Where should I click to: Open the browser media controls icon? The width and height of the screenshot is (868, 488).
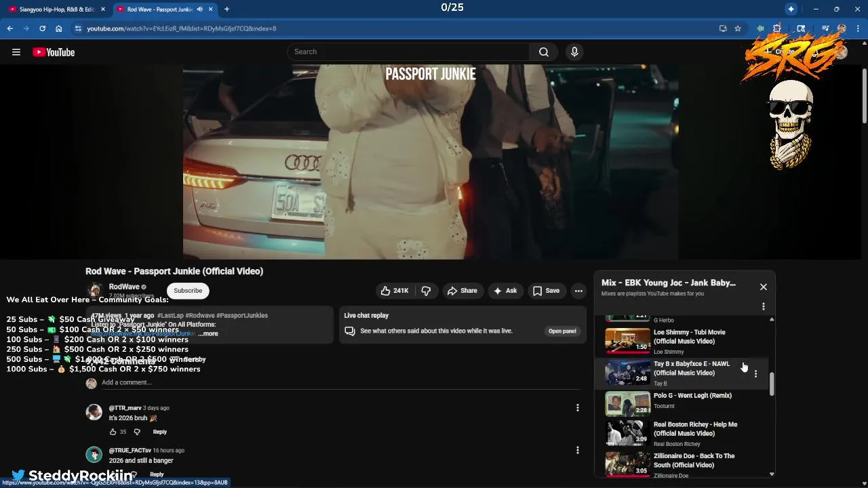(825, 28)
